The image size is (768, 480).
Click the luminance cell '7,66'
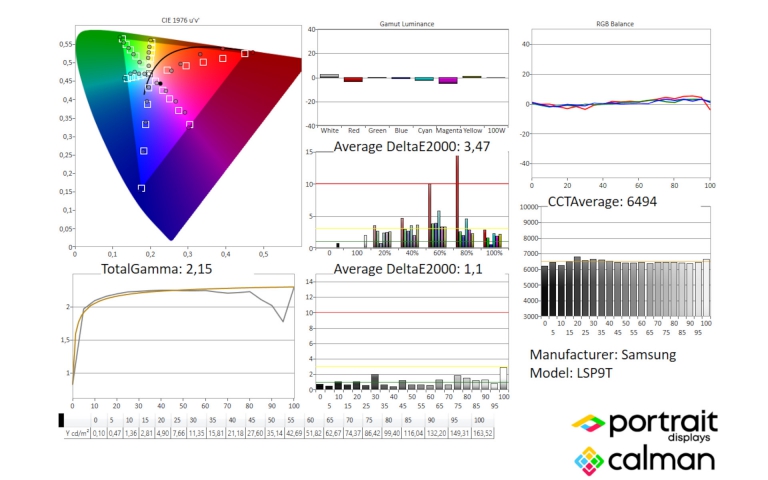179,433
